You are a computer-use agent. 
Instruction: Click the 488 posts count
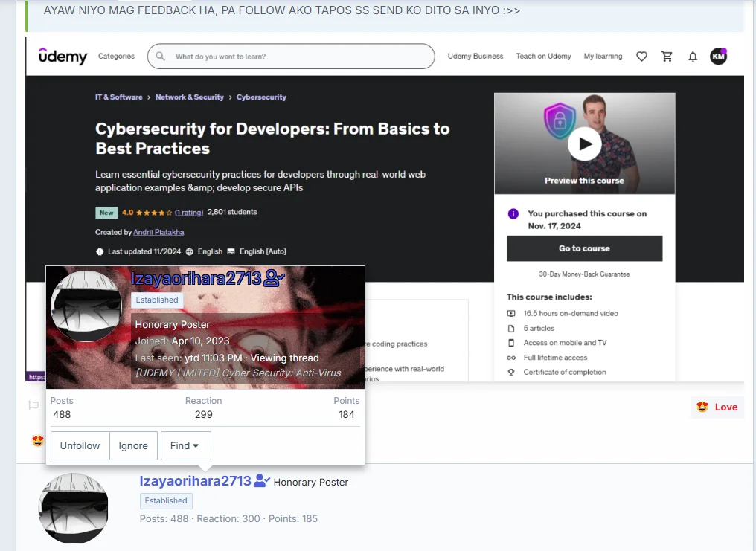pos(62,415)
